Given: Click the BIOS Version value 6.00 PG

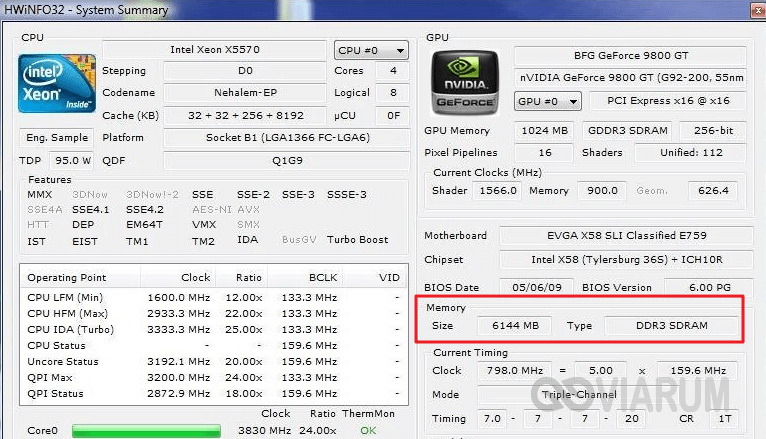Looking at the screenshot, I should click(x=709, y=288).
